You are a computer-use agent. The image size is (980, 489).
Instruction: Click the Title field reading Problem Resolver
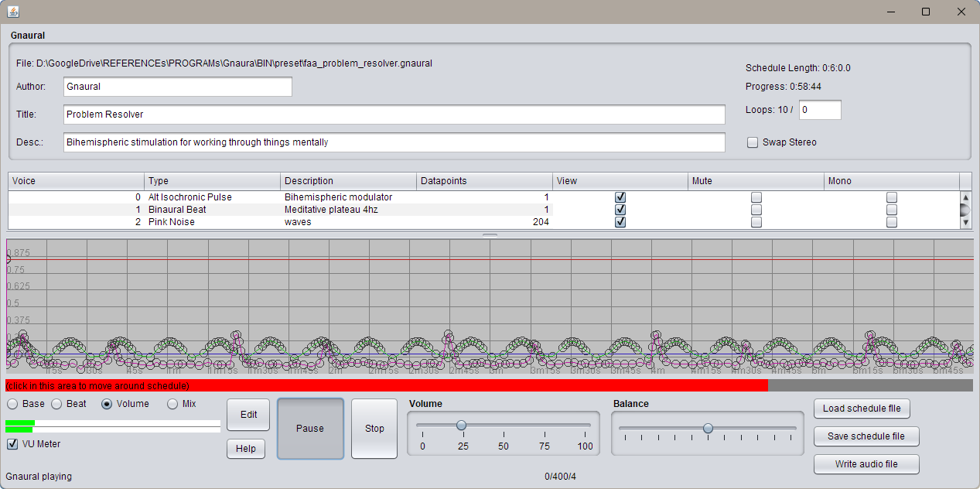[x=394, y=115]
